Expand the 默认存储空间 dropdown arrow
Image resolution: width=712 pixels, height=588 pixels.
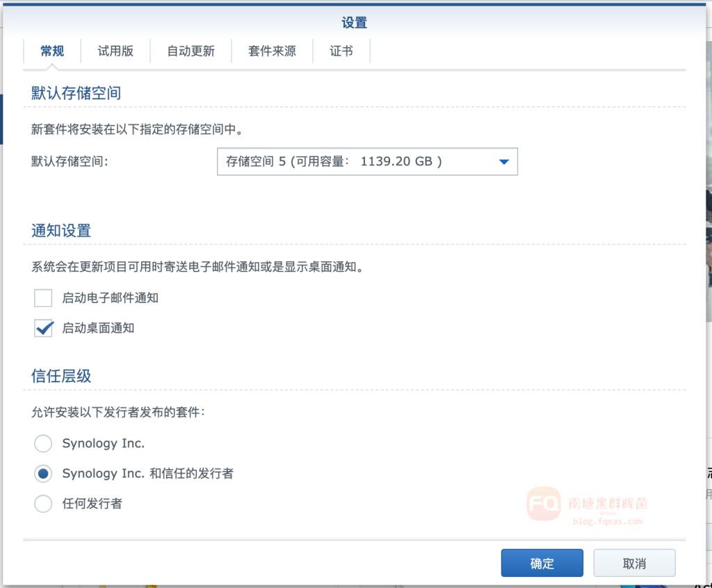504,162
